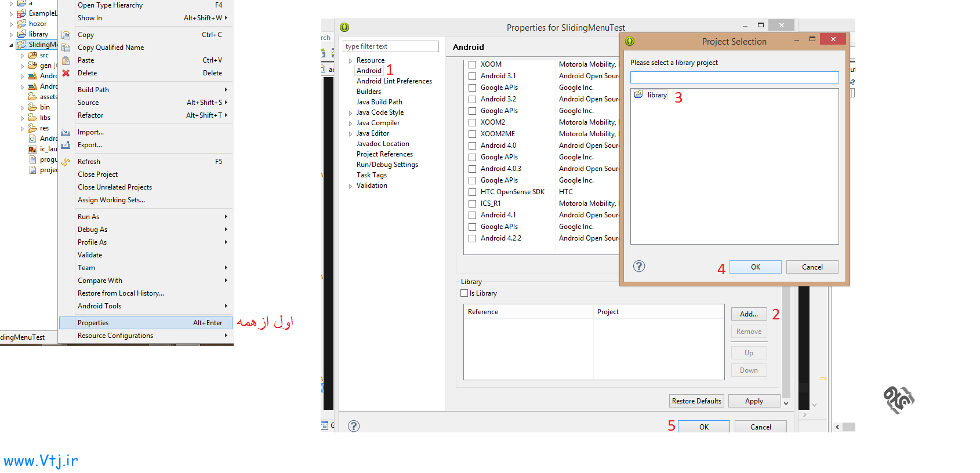Click help icon in Project Selection dialog
The width and height of the screenshot is (980, 473).
639,266
